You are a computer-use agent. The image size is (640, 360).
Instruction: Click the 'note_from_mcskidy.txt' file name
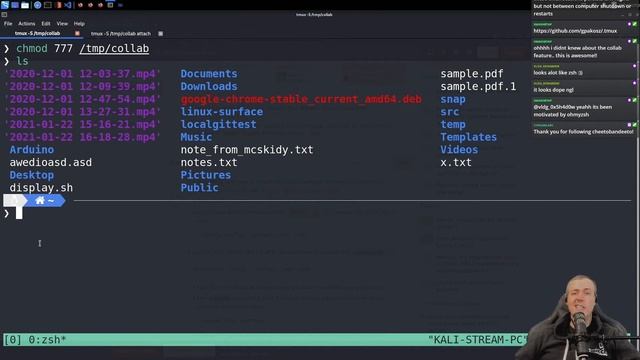(247, 150)
